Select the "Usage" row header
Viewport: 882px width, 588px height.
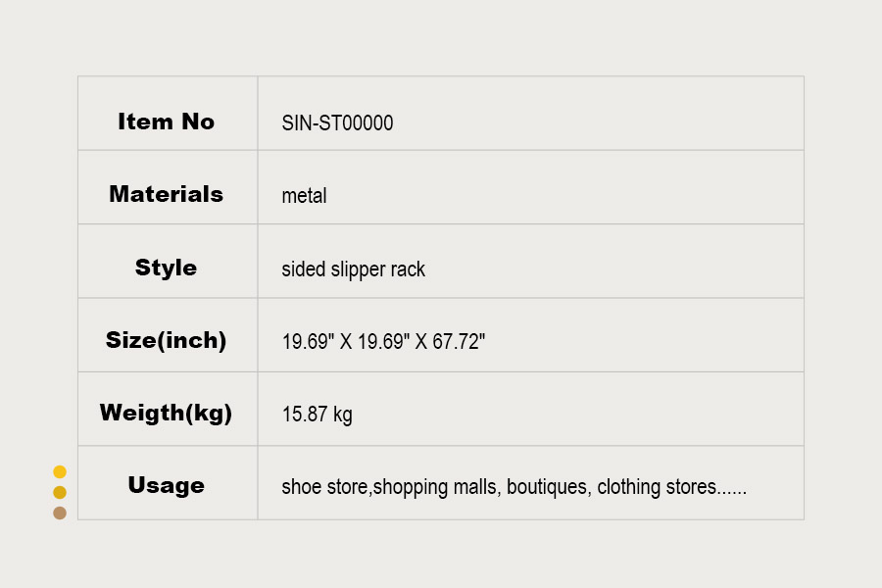[x=167, y=485]
